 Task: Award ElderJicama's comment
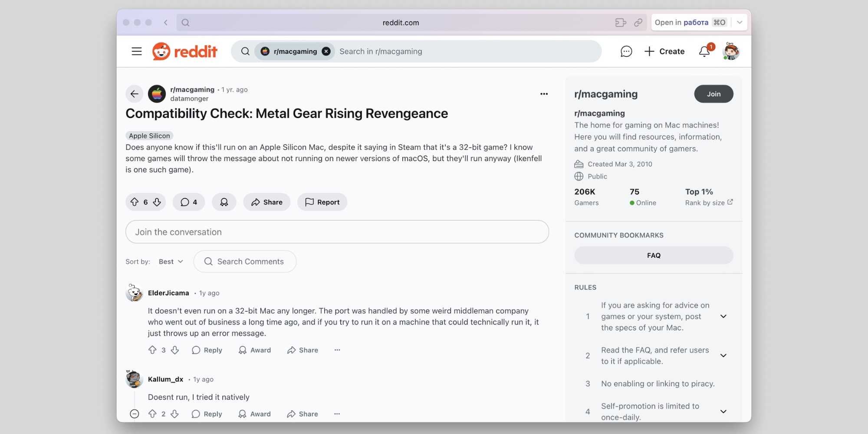(255, 350)
